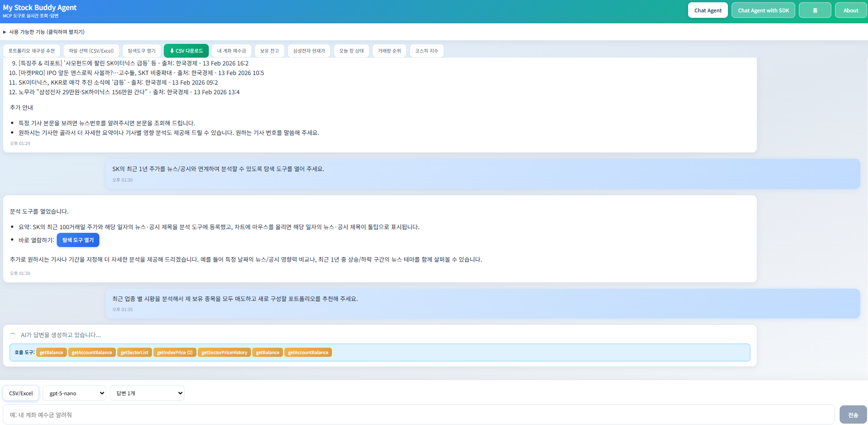868x425 pixels.
Task: Click the getIndexPrice (2) tool tag
Action: pos(174,353)
